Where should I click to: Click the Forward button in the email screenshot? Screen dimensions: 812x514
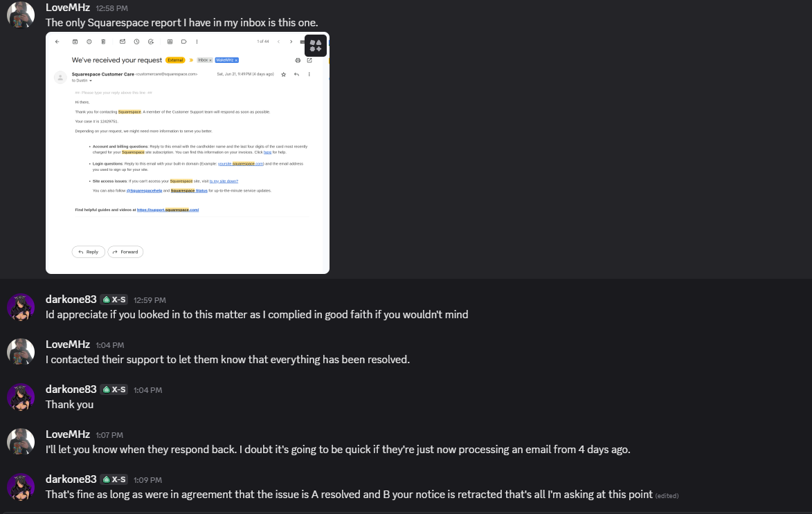[x=125, y=252]
